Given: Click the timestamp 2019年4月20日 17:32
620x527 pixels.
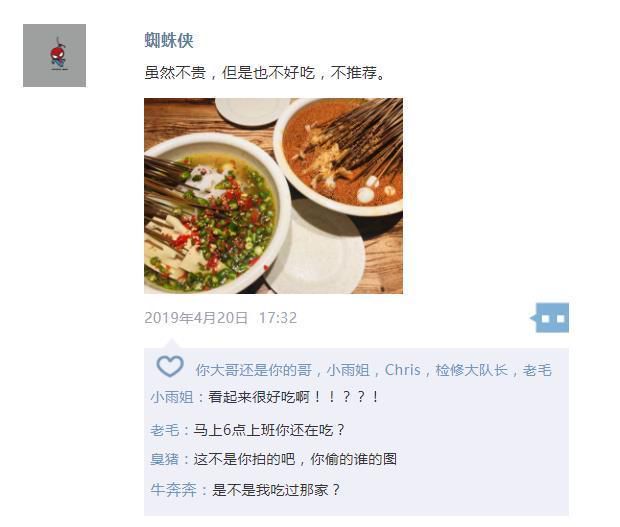Looking at the screenshot, I should point(220,318).
